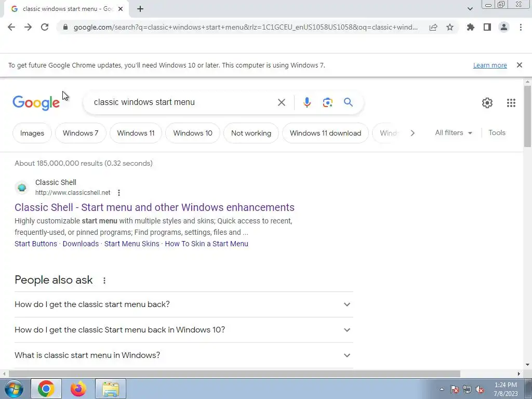Open options menu beside classicshell.net URL
The width and height of the screenshot is (532, 399).
click(119, 193)
